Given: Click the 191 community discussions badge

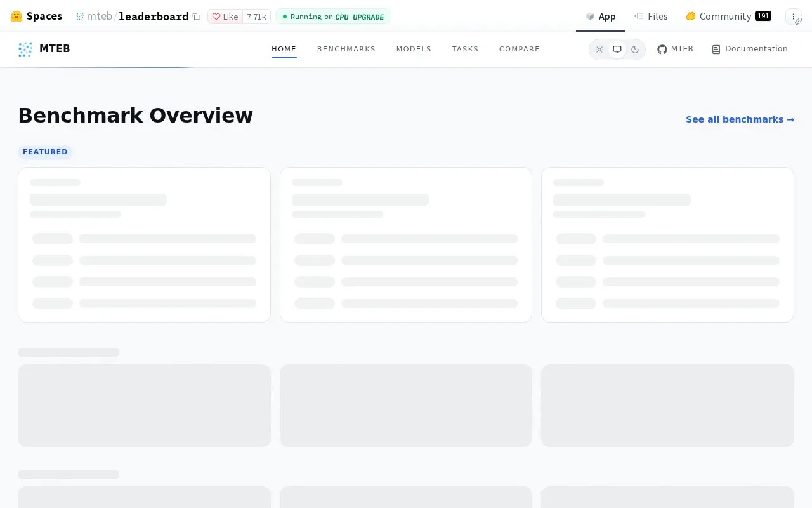Looking at the screenshot, I should click(763, 16).
